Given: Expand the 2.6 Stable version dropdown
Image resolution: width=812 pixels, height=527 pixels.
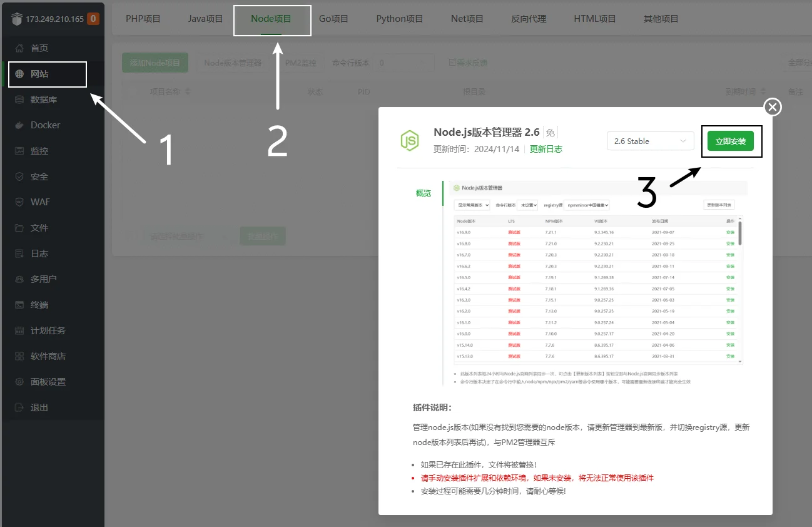Looking at the screenshot, I should (x=650, y=141).
